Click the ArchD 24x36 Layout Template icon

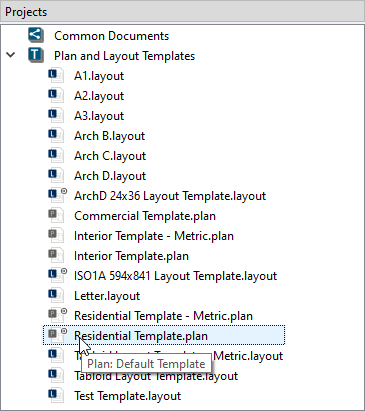coord(57,195)
